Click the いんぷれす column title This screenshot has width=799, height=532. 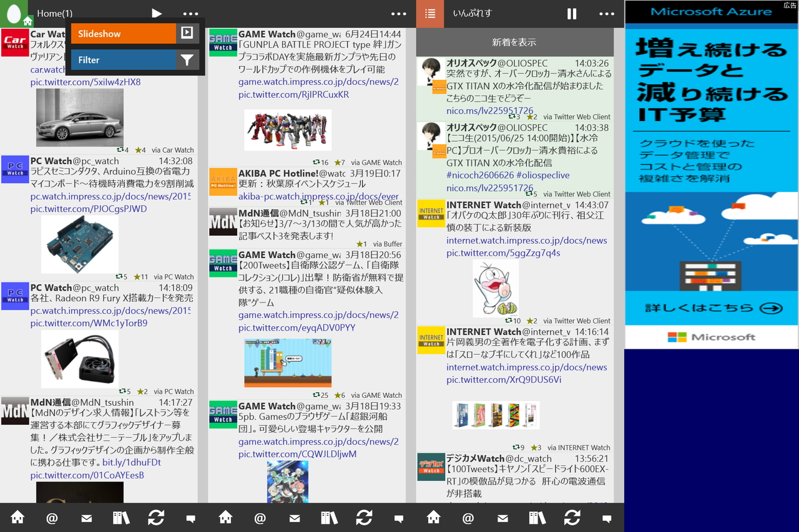pos(473,13)
